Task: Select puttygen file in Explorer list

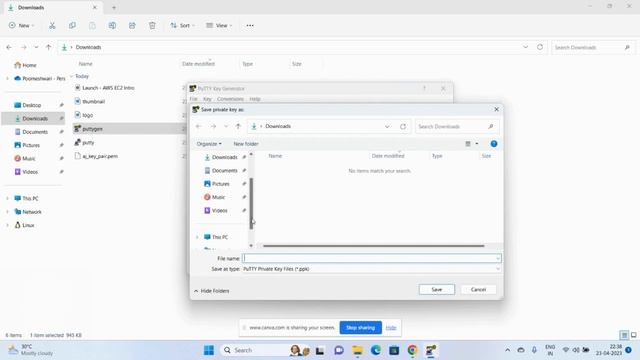Action: [93, 129]
